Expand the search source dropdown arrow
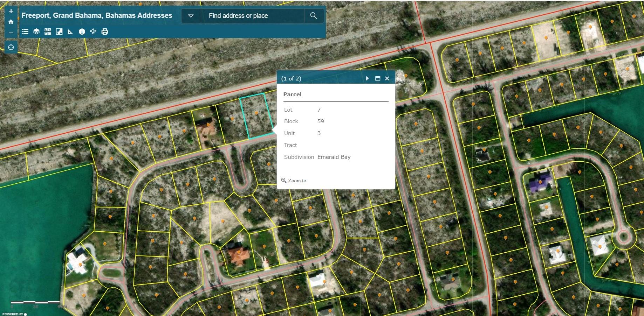 [191, 16]
